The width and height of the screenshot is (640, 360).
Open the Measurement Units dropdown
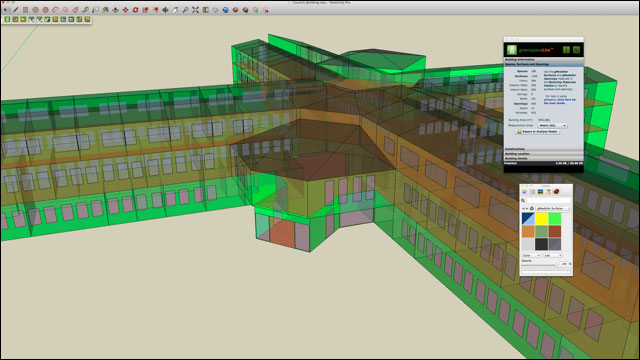click(552, 125)
